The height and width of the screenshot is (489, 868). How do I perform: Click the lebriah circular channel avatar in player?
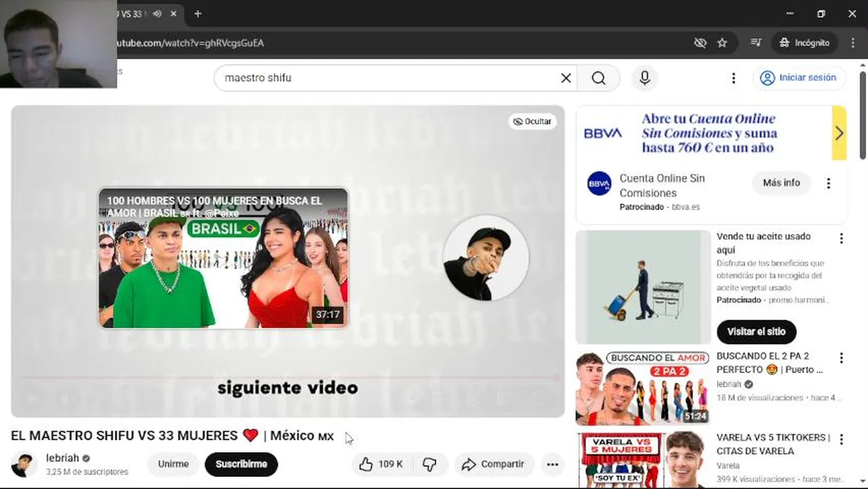486,258
